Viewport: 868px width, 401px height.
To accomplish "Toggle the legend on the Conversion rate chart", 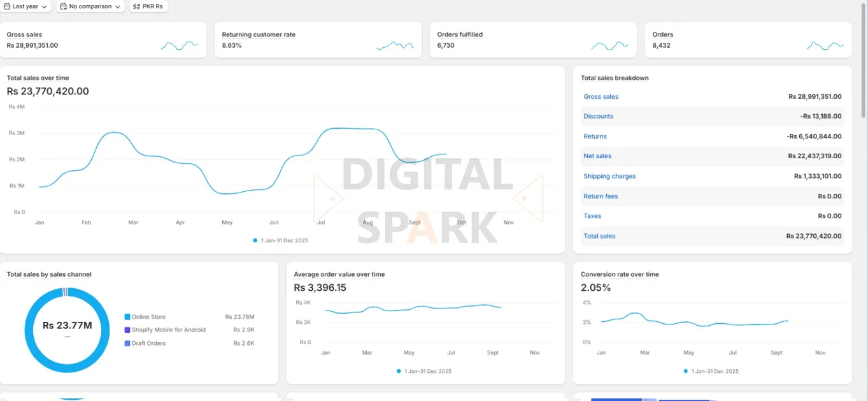I will pos(711,370).
